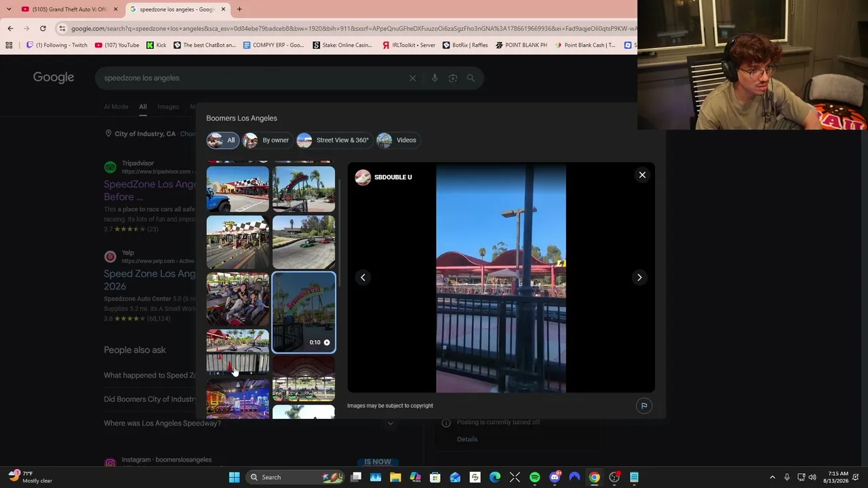This screenshot has height=488, width=868.
Task: Open the volume speaker control in tray
Action: click(x=812, y=477)
